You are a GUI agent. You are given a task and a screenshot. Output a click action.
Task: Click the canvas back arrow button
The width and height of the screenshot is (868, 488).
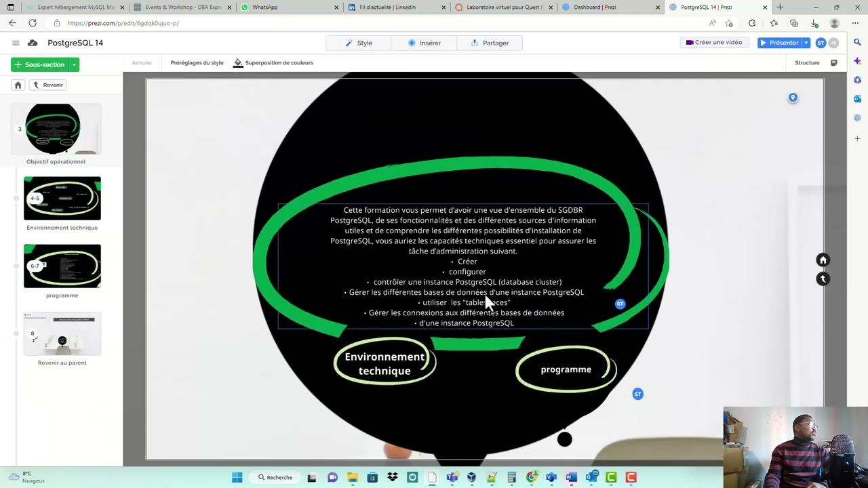[823, 279]
